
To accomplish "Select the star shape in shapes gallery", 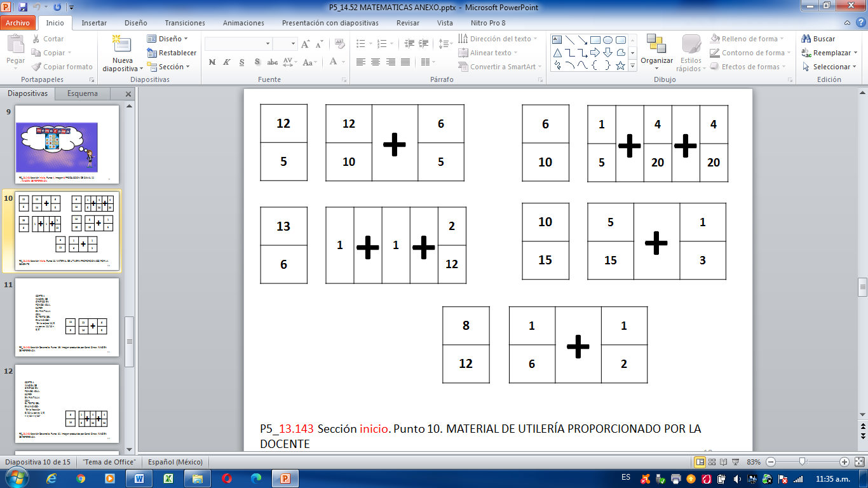I will pos(620,65).
